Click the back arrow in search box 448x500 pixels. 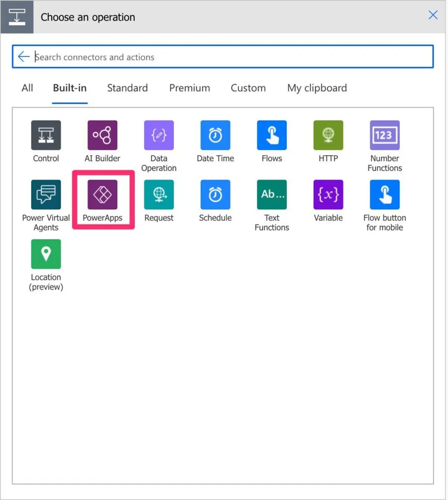[23, 57]
